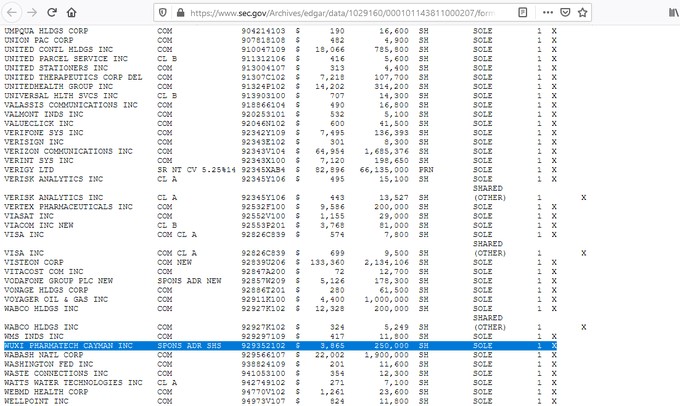
Task: Go forward to the next page
Action: click(x=32, y=13)
